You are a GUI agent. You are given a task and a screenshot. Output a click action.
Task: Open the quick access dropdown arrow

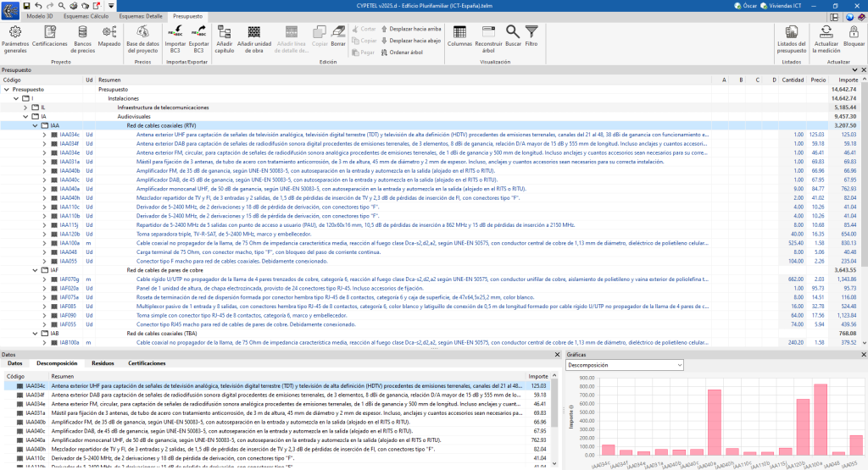[111, 6]
